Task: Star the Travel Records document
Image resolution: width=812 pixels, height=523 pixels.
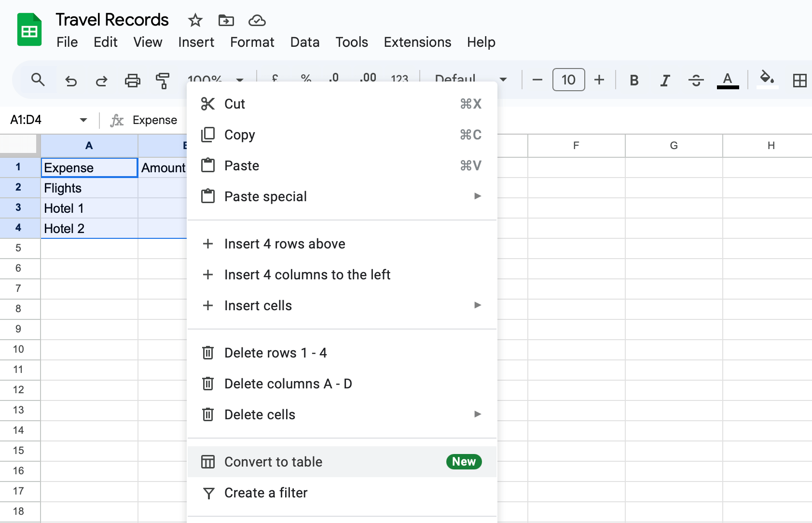Action: pyautogui.click(x=195, y=20)
